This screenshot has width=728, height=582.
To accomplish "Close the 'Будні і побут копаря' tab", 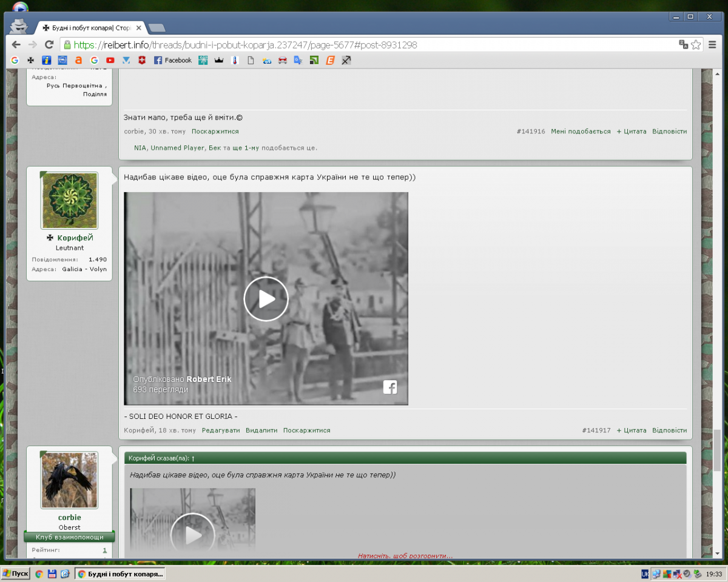I will click(138, 28).
